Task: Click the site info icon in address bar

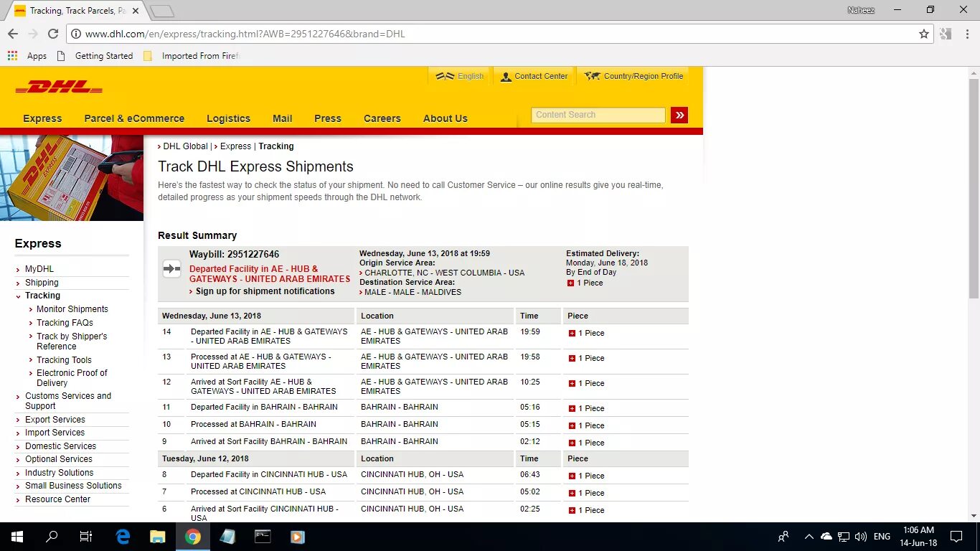Action: [x=75, y=34]
